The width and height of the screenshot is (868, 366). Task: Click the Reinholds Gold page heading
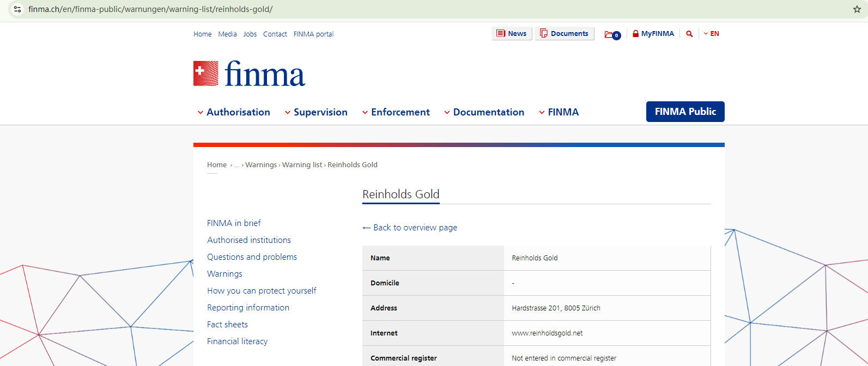click(401, 194)
